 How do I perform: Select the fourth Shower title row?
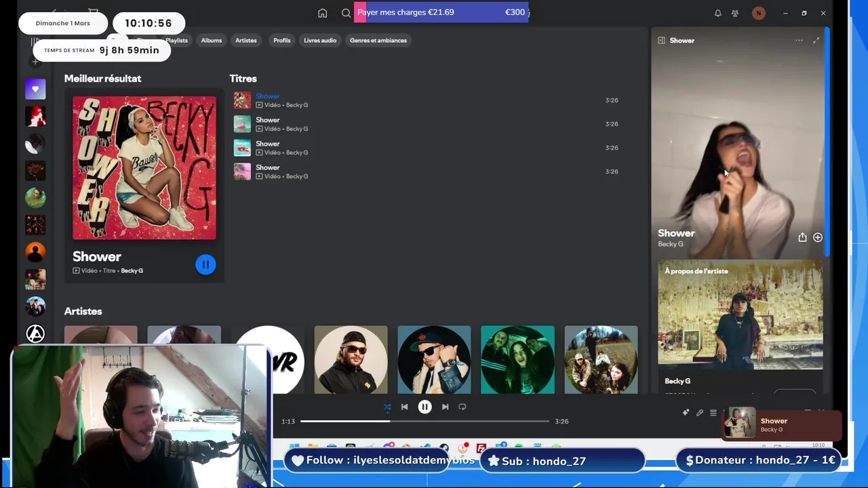coord(426,171)
